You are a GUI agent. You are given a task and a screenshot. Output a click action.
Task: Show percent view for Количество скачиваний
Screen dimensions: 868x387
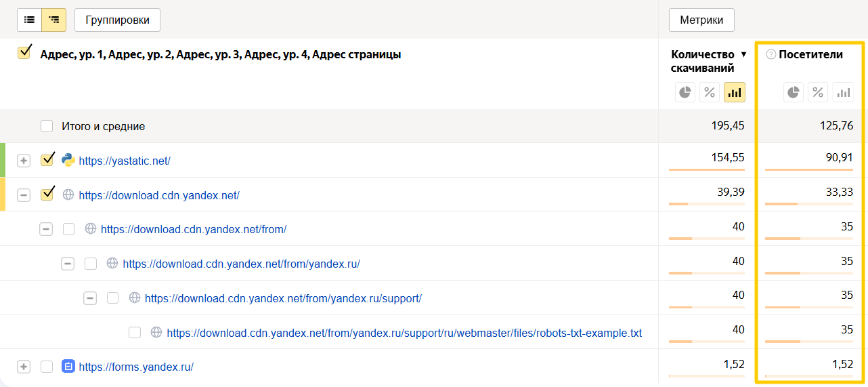click(710, 92)
